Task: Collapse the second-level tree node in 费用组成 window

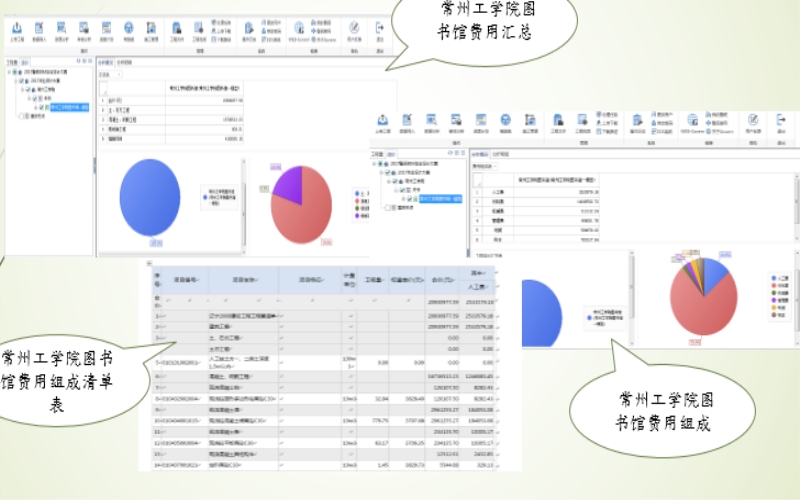Action: (x=381, y=172)
